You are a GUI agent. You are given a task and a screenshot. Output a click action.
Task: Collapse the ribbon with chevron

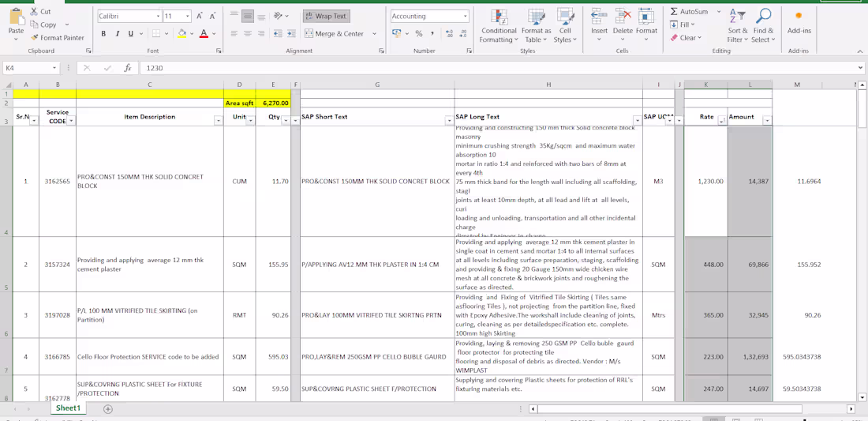859,51
